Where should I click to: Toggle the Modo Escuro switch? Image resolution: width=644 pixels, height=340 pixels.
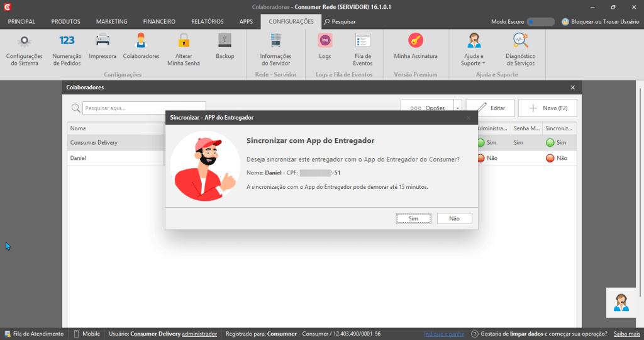pos(540,22)
